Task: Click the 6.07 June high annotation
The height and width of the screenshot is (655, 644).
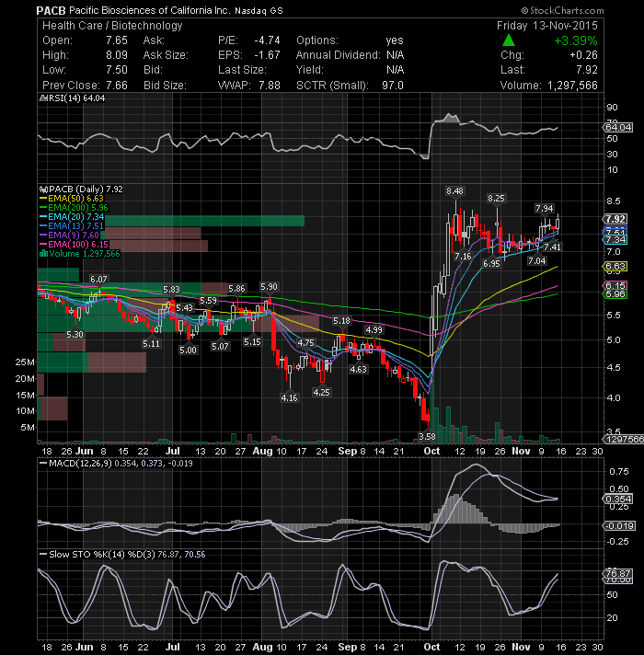Action: (99, 279)
